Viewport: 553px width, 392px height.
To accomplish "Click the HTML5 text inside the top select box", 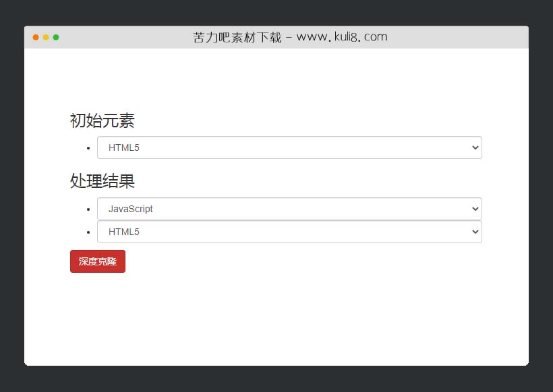I will [x=122, y=147].
